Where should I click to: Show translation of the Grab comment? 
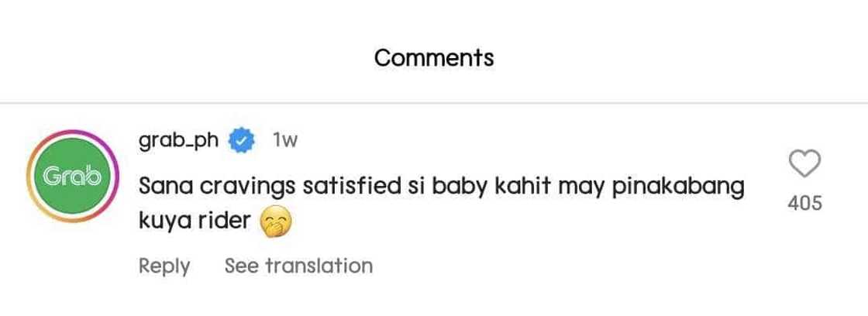coord(298,266)
